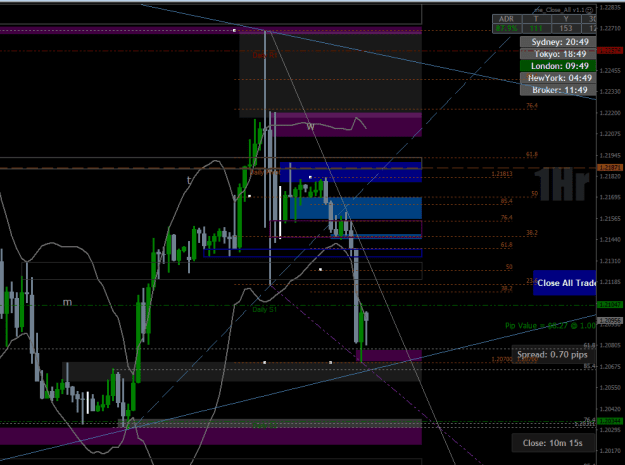Select the Broker: 11:49 time label
This screenshot has height=465, width=625.
pyautogui.click(x=558, y=90)
